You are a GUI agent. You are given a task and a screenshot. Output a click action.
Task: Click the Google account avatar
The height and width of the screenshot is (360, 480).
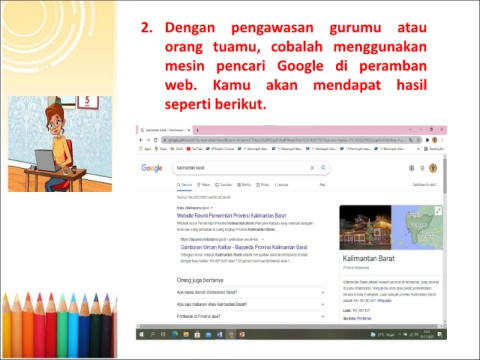point(433,168)
